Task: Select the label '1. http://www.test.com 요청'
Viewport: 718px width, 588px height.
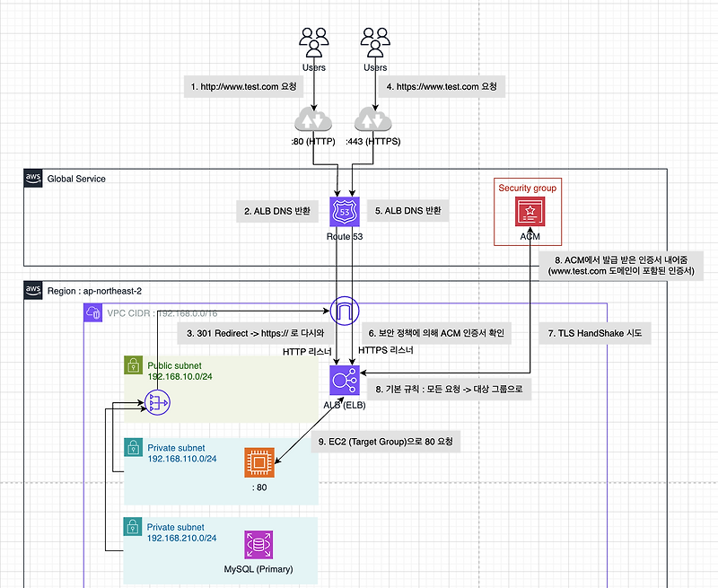Action: tap(243, 86)
